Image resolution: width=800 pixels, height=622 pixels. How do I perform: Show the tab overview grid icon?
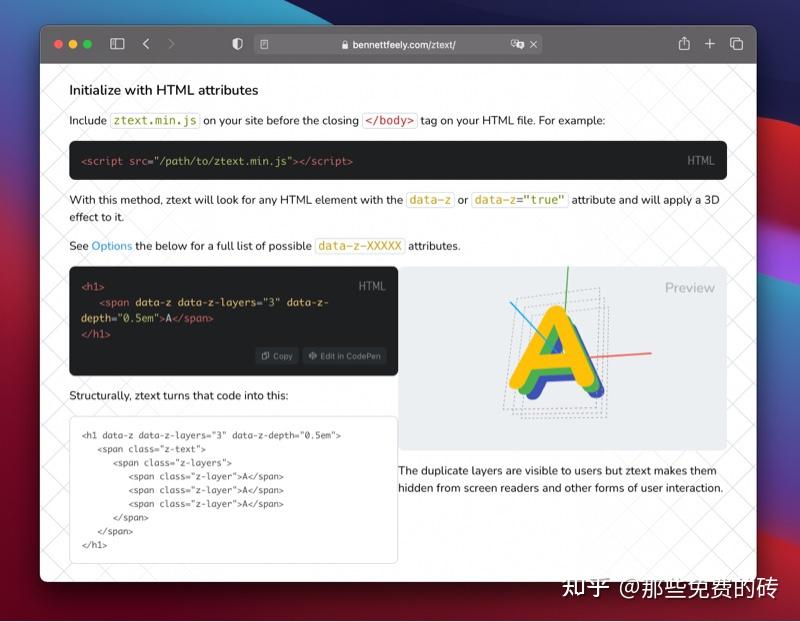pyautogui.click(x=736, y=43)
